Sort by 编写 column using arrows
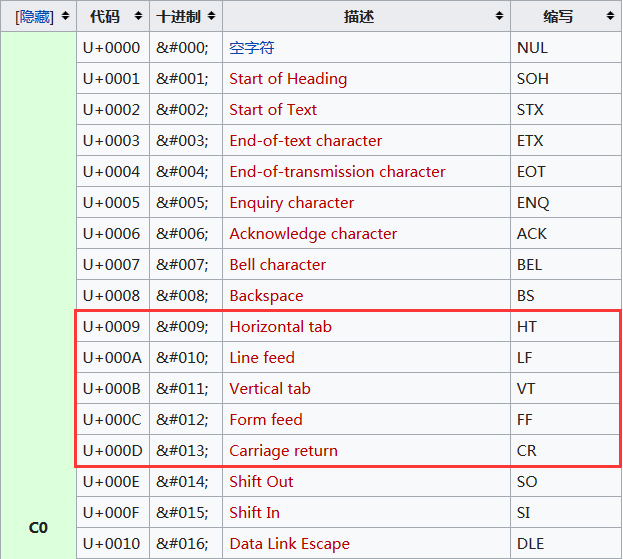This screenshot has height=559, width=623. point(611,16)
